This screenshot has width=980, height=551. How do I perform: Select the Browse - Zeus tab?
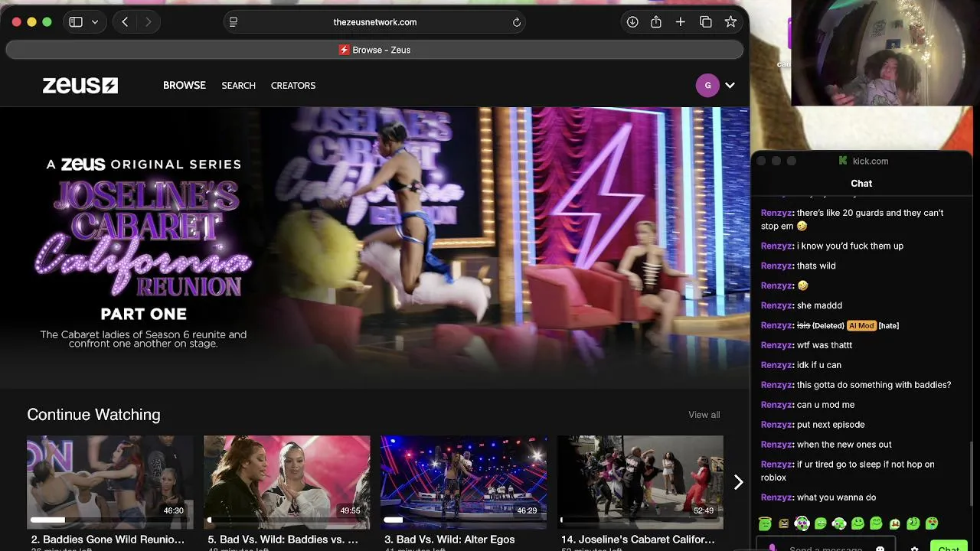coord(374,50)
